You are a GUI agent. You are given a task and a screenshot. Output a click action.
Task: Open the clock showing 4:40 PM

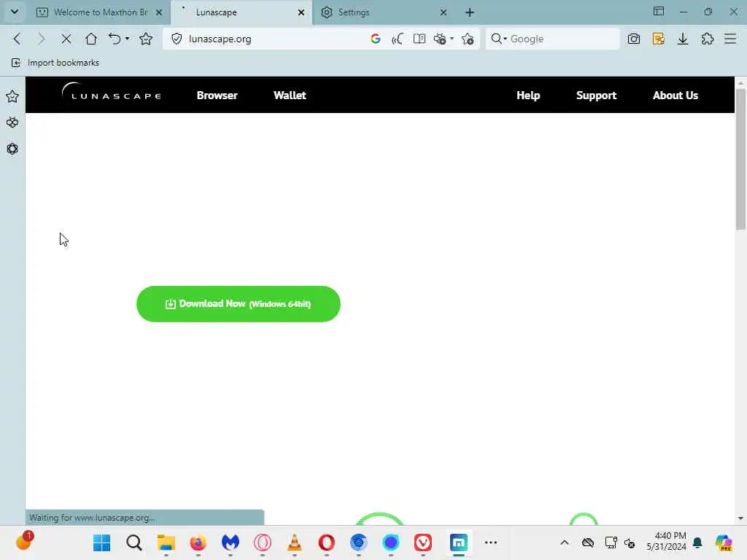point(666,541)
